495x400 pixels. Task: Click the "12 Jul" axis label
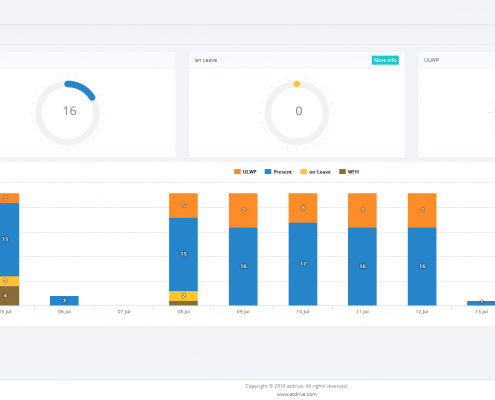click(x=422, y=312)
